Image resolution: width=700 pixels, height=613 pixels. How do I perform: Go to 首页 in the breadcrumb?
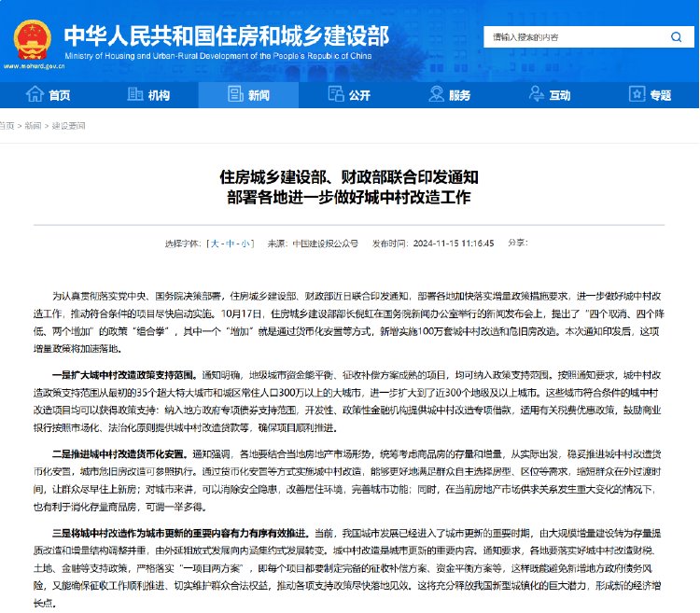coord(7,126)
